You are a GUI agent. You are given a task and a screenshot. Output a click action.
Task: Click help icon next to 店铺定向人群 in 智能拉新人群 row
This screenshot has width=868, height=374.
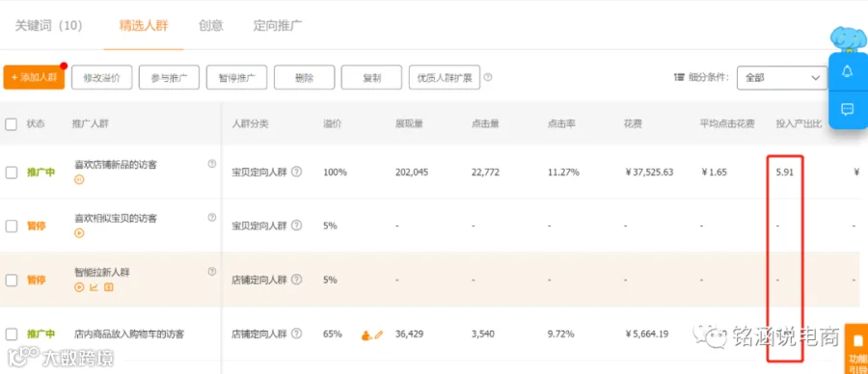[297, 280]
